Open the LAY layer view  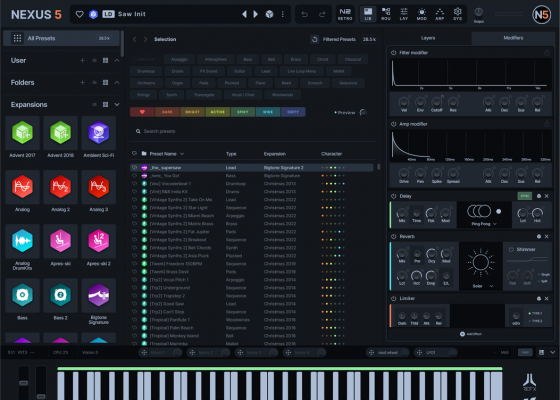point(404,14)
